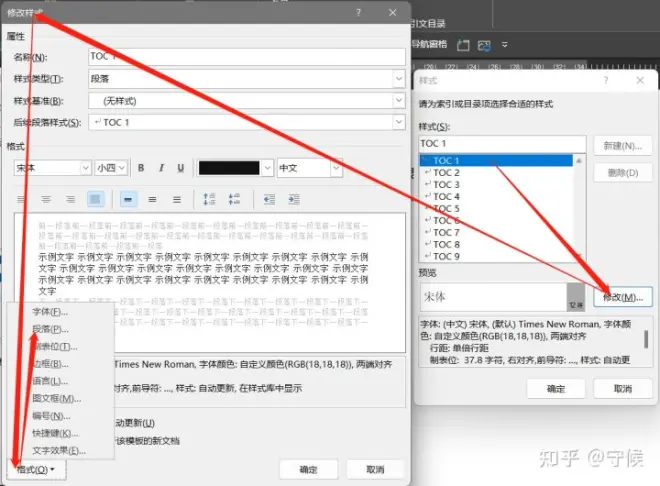Image resolution: width=660 pixels, height=486 pixels.
Task: Open style based on (无样式) dropdown
Action: tap(399, 101)
